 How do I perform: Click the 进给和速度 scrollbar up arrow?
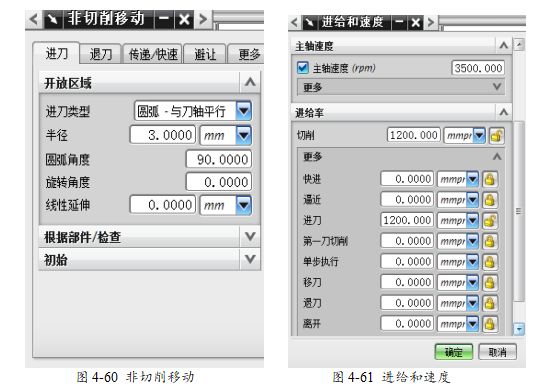519,45
